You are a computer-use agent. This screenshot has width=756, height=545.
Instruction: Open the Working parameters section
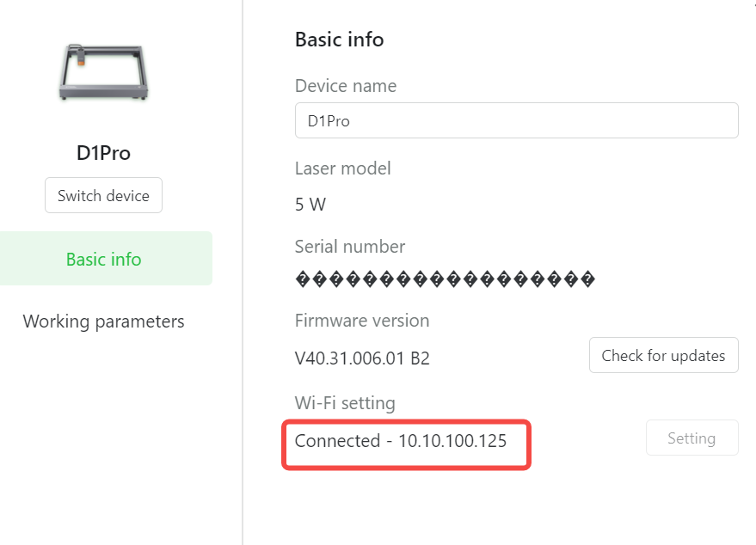click(104, 321)
